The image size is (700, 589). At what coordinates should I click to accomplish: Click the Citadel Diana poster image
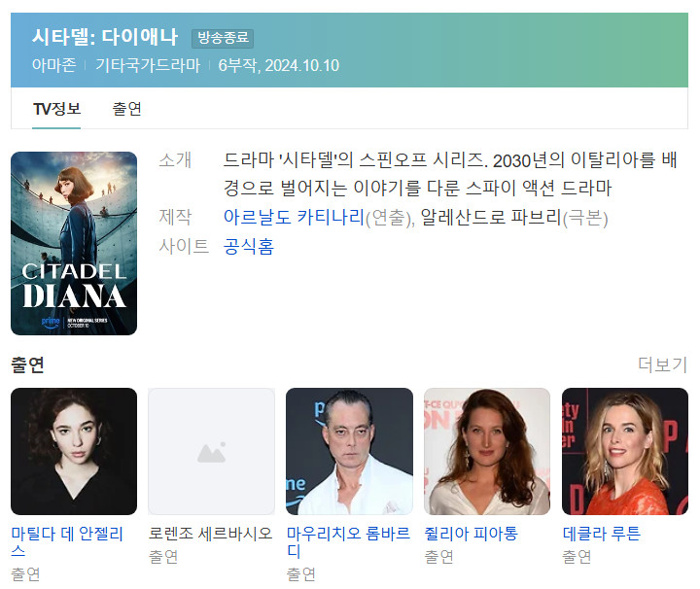tap(74, 243)
